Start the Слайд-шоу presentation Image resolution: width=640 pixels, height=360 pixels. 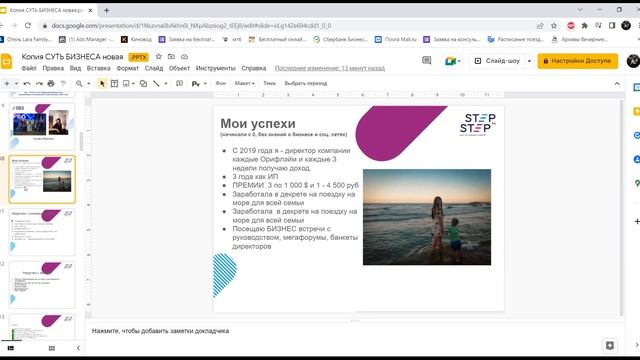point(497,61)
